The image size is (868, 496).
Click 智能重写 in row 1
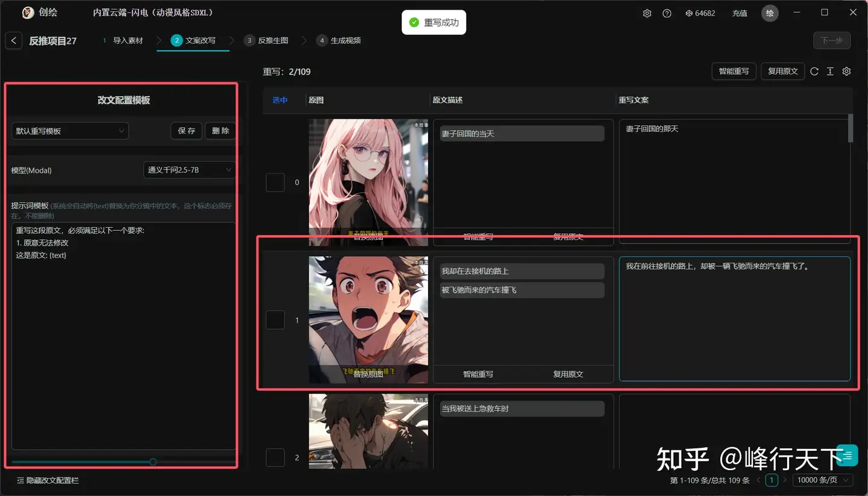478,374
